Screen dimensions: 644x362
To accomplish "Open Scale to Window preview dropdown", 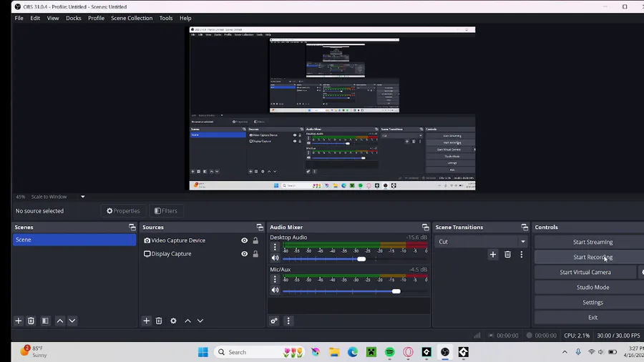I will (x=82, y=197).
